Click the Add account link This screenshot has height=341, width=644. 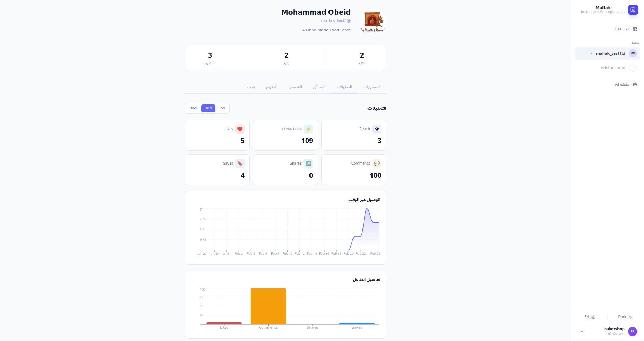click(x=613, y=68)
